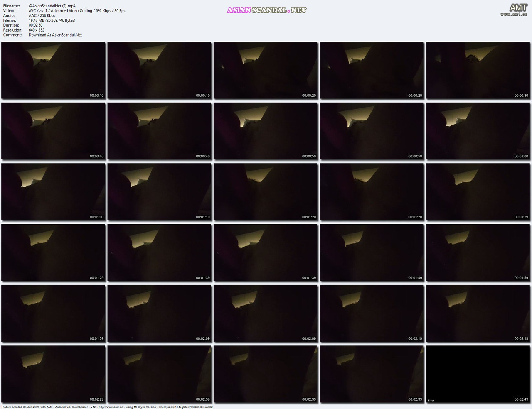Click the 'Filename:' label
This screenshot has height=409, width=532.
pyautogui.click(x=12, y=6)
